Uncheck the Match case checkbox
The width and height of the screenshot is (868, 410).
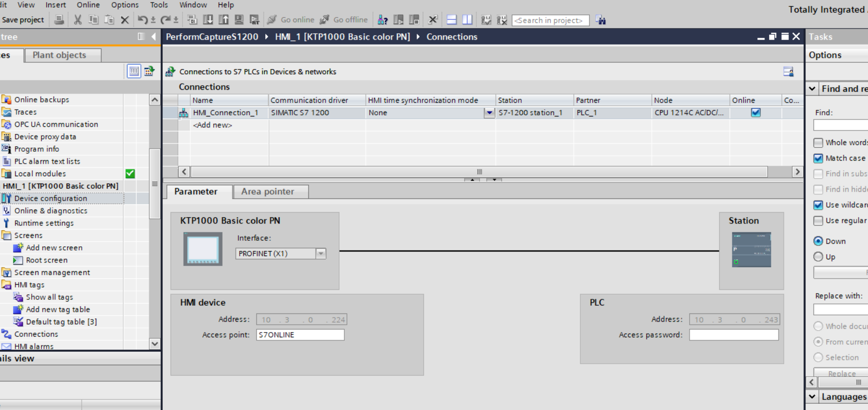819,158
